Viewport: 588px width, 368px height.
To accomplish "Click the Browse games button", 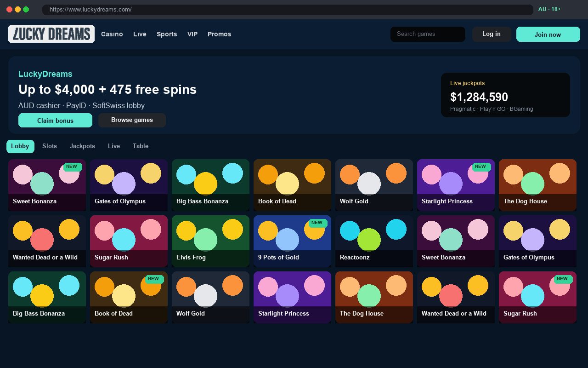I will 132,120.
